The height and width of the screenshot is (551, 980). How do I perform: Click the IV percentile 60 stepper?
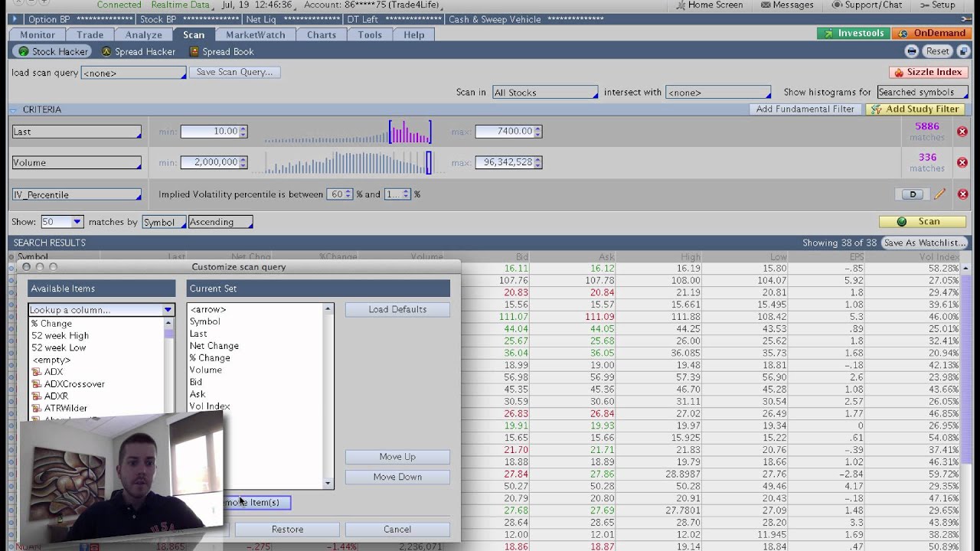pyautogui.click(x=348, y=194)
